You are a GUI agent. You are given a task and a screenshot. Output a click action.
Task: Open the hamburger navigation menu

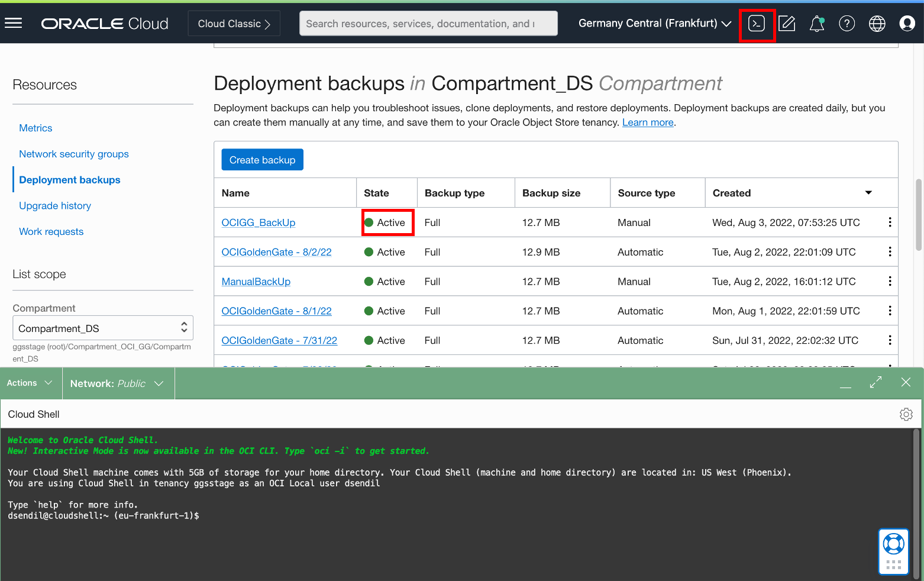pyautogui.click(x=13, y=23)
